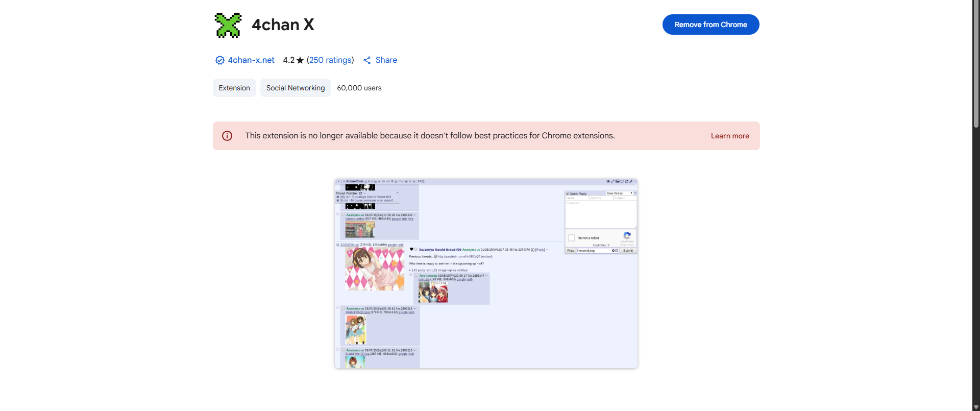
Task: Open the 250 ratings link
Action: [x=330, y=60]
